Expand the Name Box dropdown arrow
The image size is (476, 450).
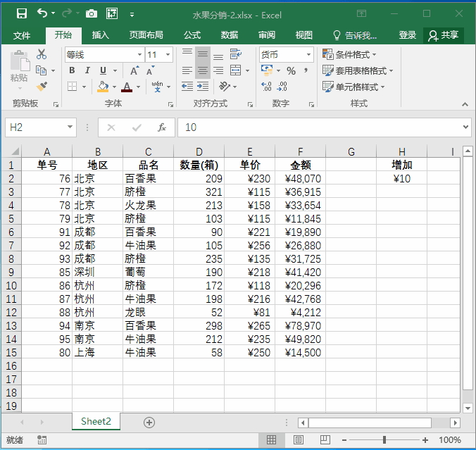coord(70,127)
